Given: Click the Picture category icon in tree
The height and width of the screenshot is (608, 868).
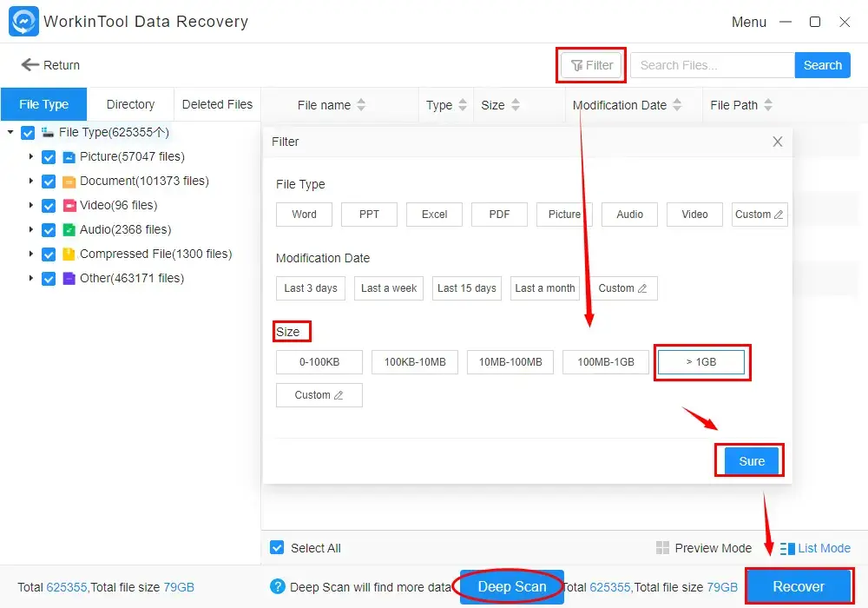Looking at the screenshot, I should (69, 156).
